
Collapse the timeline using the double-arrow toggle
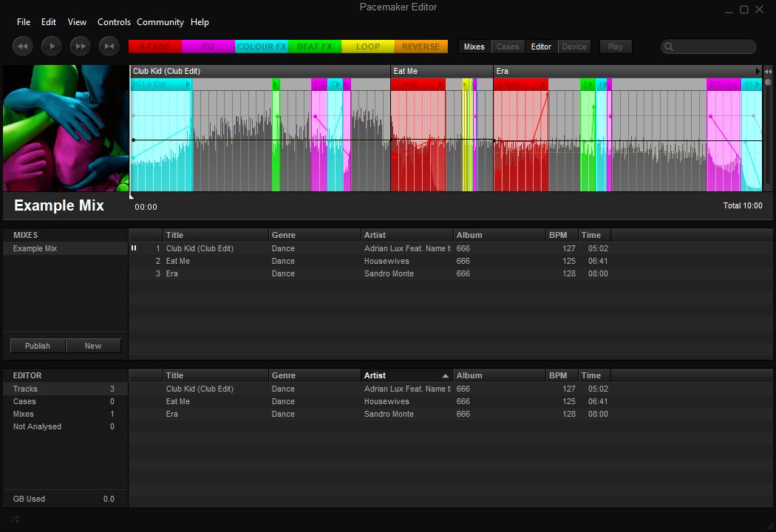tap(769, 71)
